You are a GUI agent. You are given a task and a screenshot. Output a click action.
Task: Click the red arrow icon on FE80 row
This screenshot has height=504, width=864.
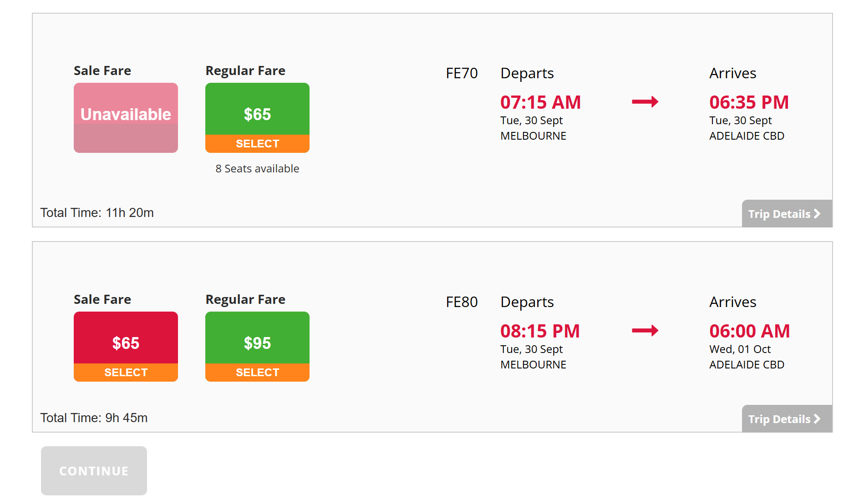[645, 331]
